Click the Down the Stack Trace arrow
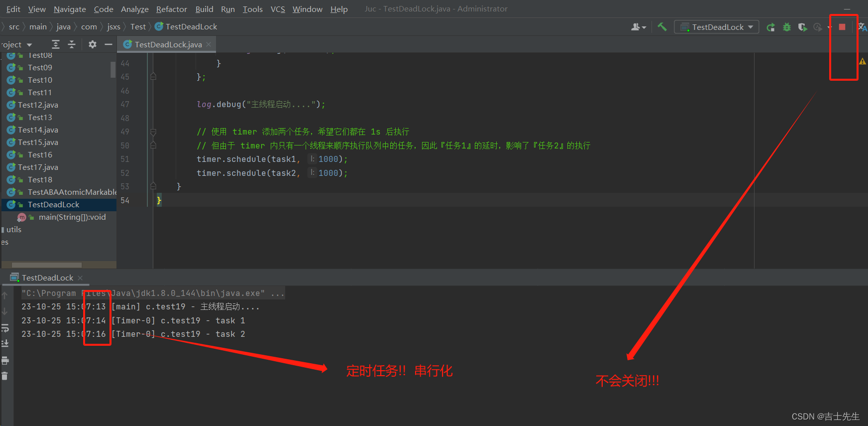The image size is (868, 426). [x=5, y=311]
